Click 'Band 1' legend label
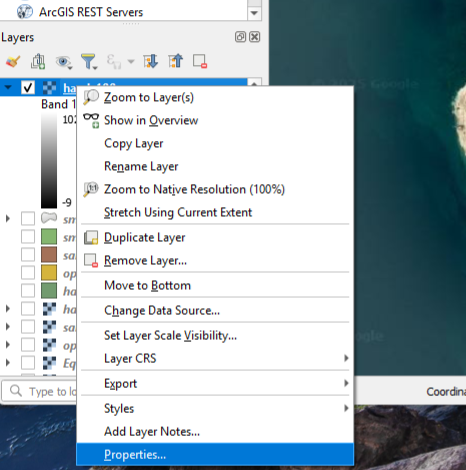The image size is (466, 470). [x=58, y=104]
